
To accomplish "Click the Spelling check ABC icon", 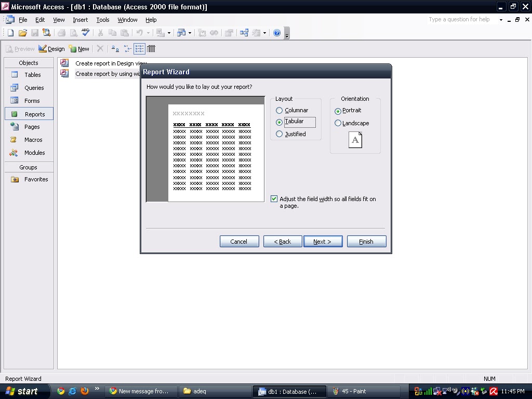I will tap(86, 33).
